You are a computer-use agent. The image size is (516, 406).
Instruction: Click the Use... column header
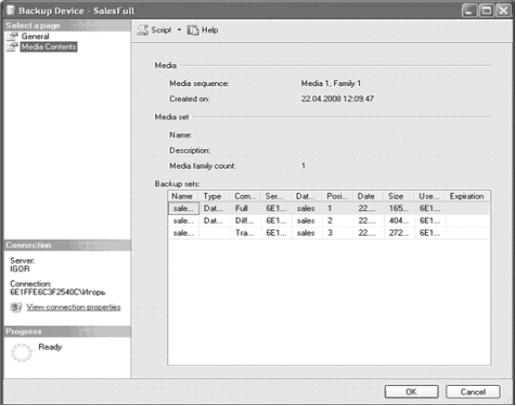pyautogui.click(x=430, y=196)
